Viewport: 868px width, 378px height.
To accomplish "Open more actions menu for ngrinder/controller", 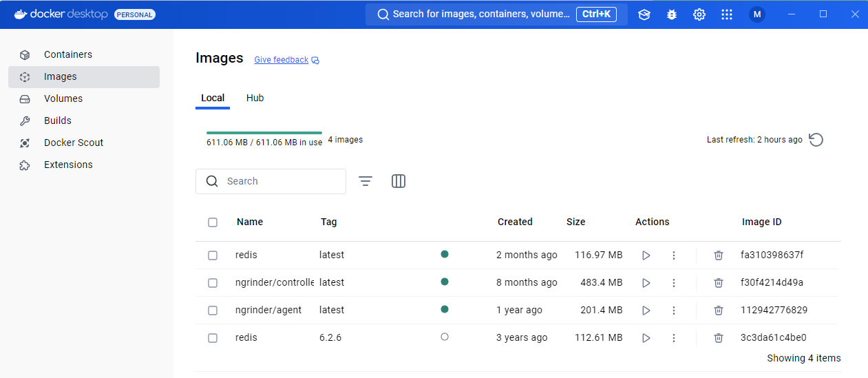I will point(674,283).
